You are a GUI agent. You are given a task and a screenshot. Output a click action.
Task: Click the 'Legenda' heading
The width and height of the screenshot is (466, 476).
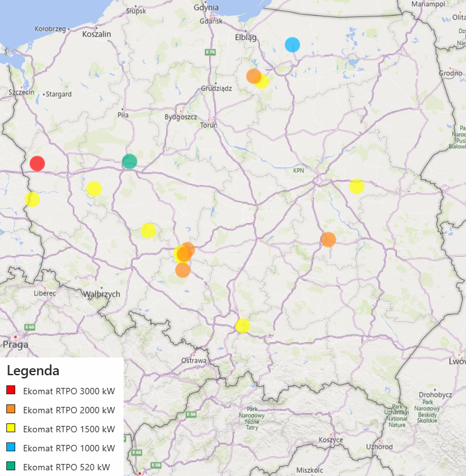point(33,371)
